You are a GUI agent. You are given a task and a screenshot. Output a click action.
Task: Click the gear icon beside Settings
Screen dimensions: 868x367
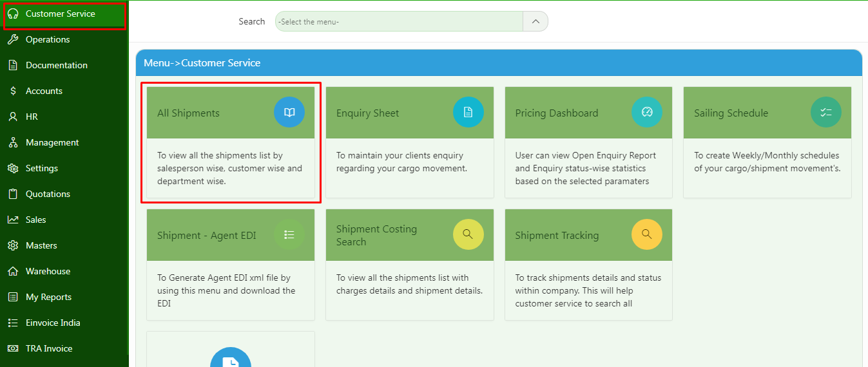pos(13,168)
